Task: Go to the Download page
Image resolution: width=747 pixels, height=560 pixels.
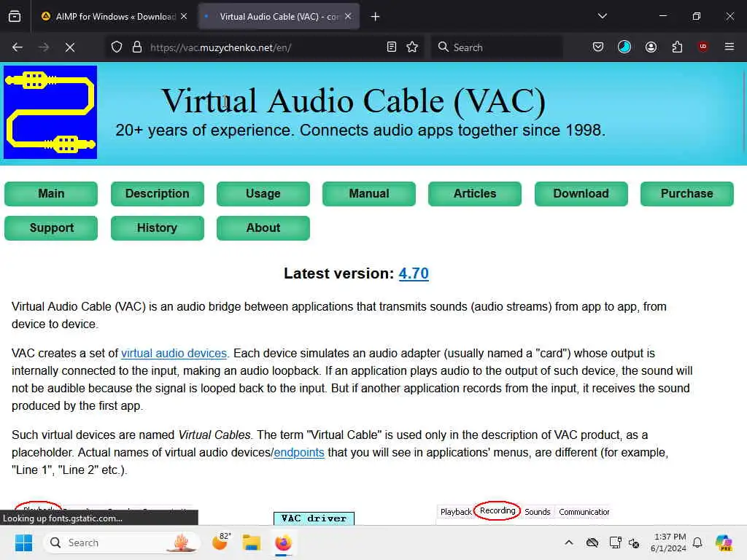Action: tap(581, 194)
